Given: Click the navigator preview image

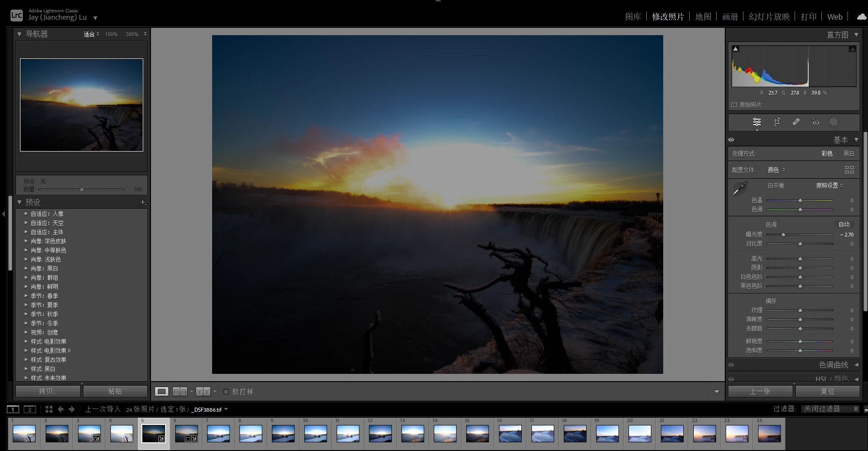Looking at the screenshot, I should (82, 105).
